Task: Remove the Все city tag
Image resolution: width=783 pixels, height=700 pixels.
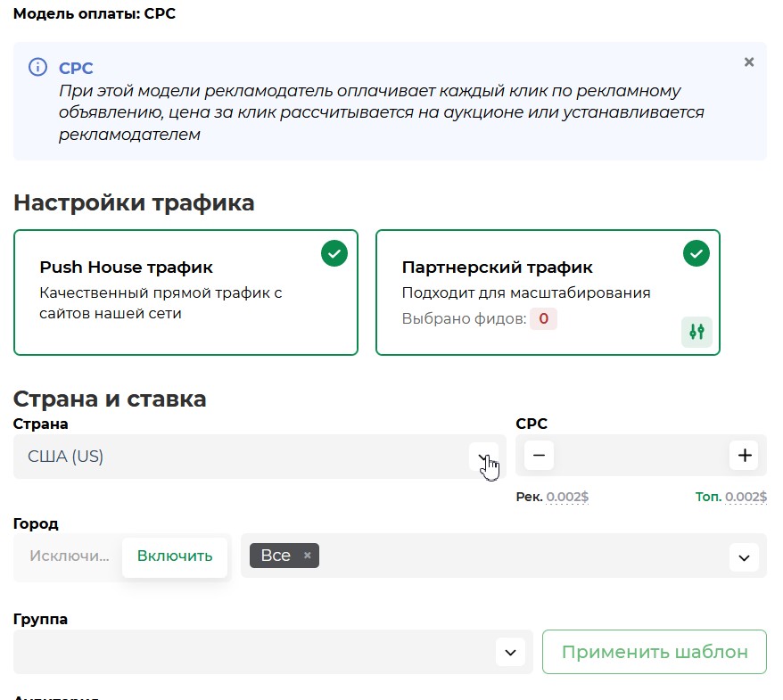Action: coord(308,556)
